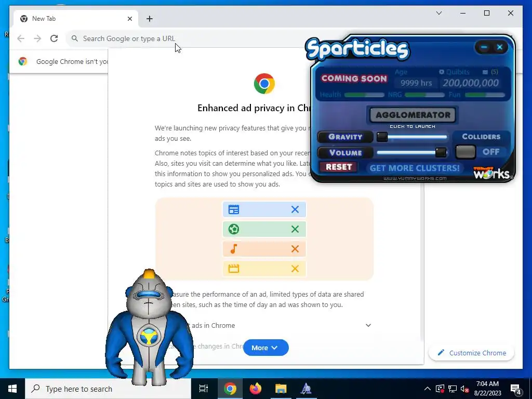
Task: Open Chrome tab search chevron
Action: 438,13
